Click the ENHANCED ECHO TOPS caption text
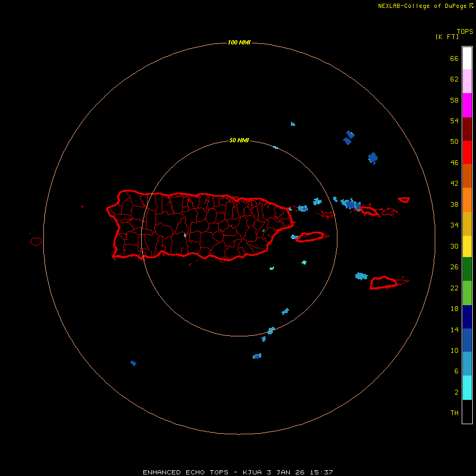Viewport: 476px width, 476px height. pos(186,472)
